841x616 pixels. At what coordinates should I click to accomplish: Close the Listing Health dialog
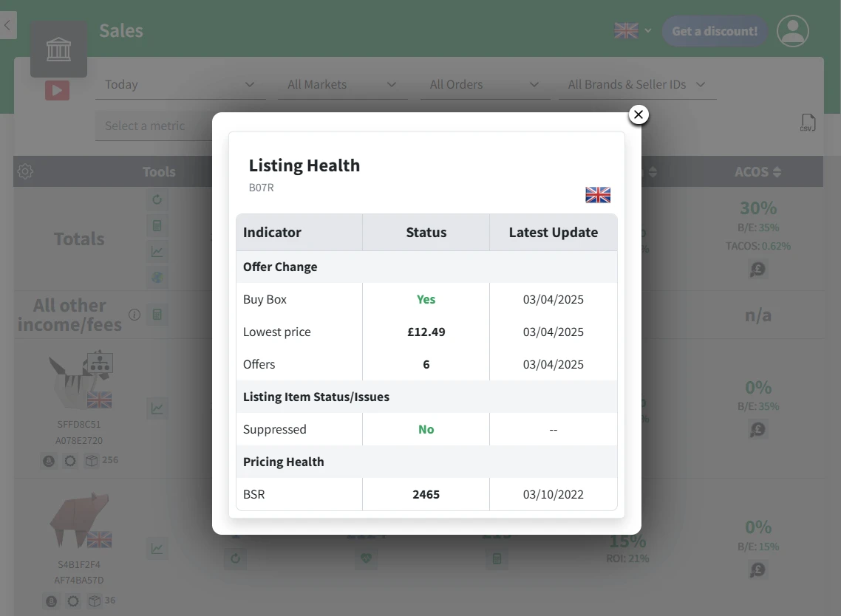click(x=639, y=114)
